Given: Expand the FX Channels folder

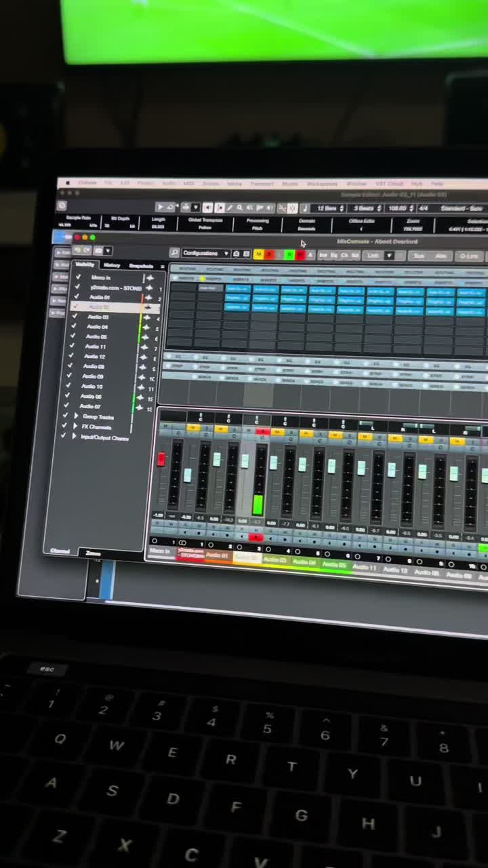Looking at the screenshot, I should [x=75, y=427].
